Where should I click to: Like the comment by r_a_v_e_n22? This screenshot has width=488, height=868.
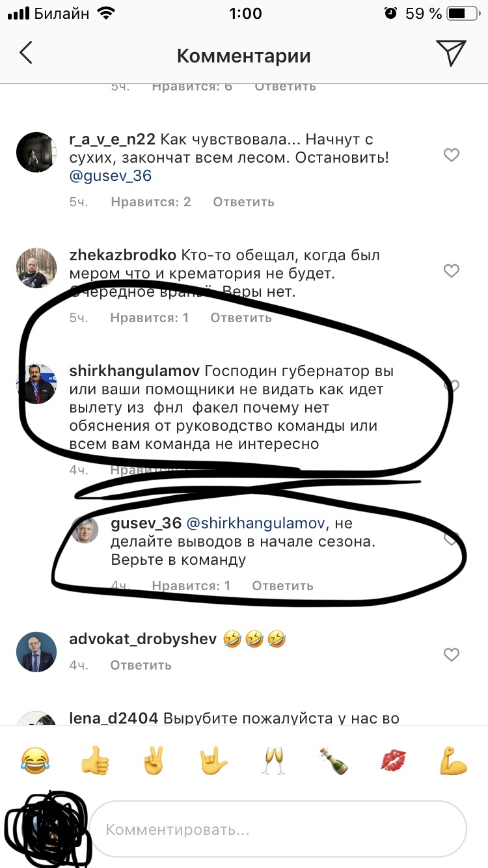(x=451, y=155)
